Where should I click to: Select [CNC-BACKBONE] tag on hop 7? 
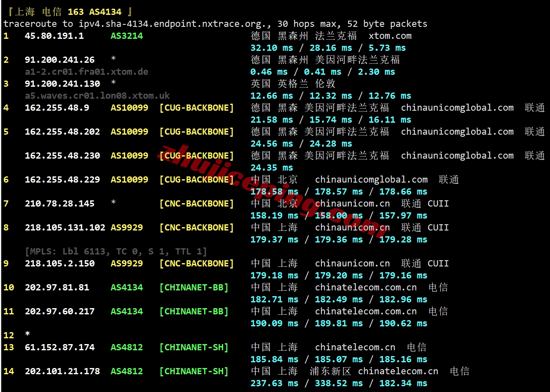point(197,204)
